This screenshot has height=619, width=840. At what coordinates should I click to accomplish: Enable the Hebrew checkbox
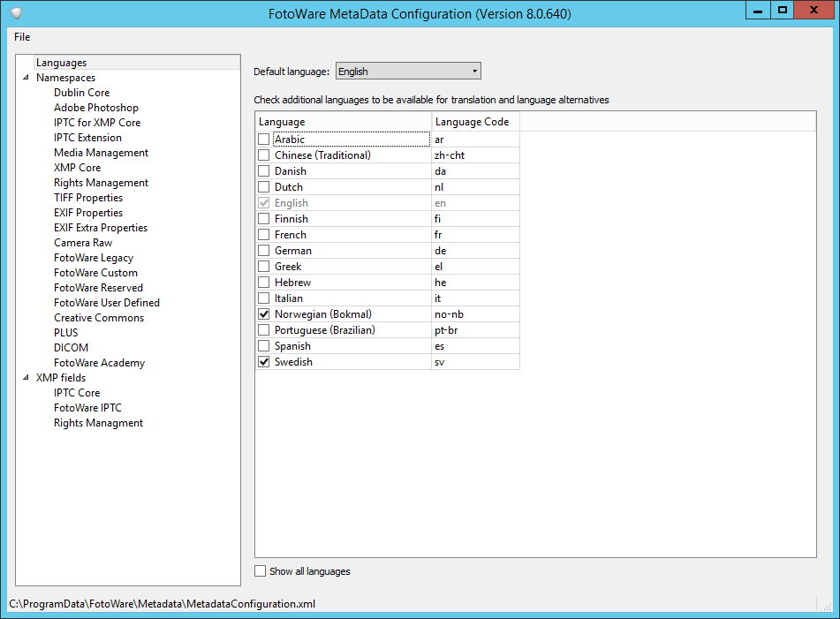[263, 283]
